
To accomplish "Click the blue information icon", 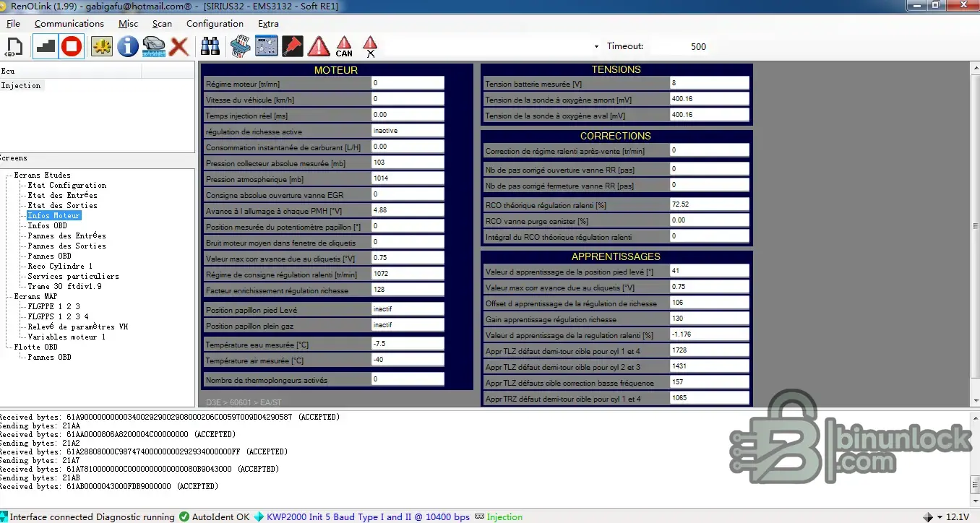I will pos(128,47).
